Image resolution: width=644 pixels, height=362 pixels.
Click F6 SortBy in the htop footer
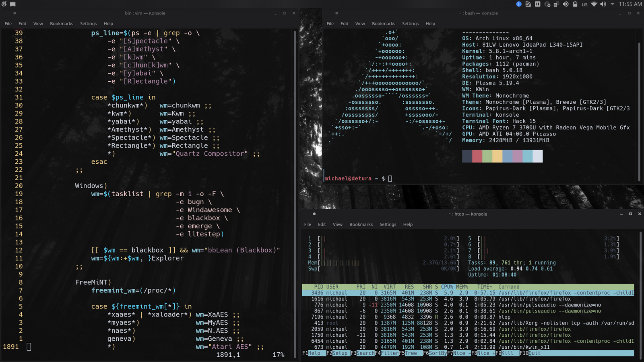click(x=435, y=353)
